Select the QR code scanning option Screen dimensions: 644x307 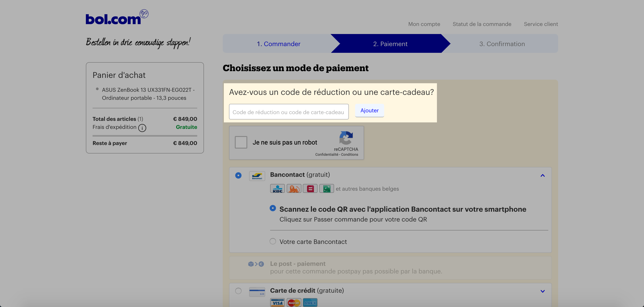pyautogui.click(x=273, y=208)
